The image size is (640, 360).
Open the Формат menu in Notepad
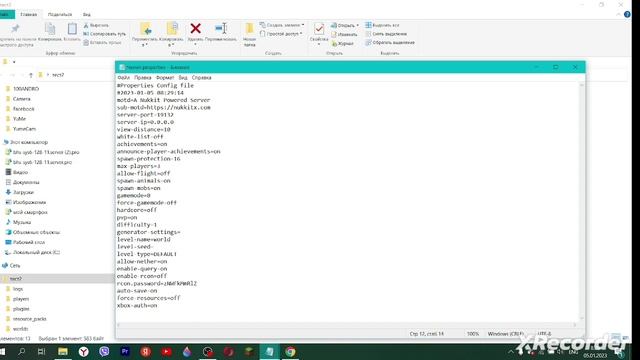(165, 78)
